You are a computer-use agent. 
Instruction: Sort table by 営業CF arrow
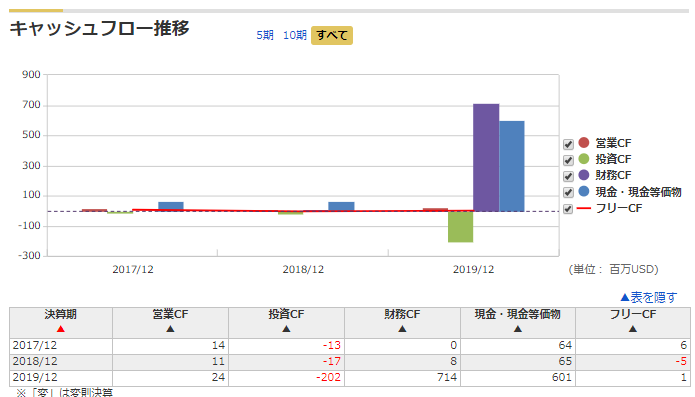click(x=170, y=329)
